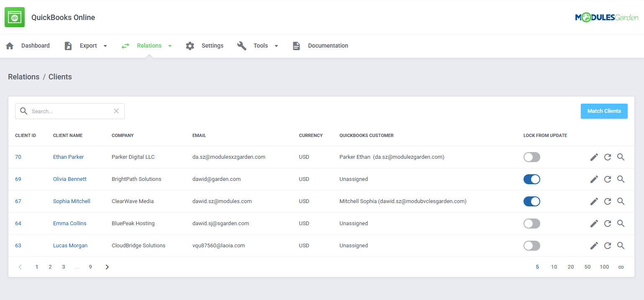This screenshot has width=644, height=300.
Task: Expand the Export dropdown arrow
Action: pos(105,46)
